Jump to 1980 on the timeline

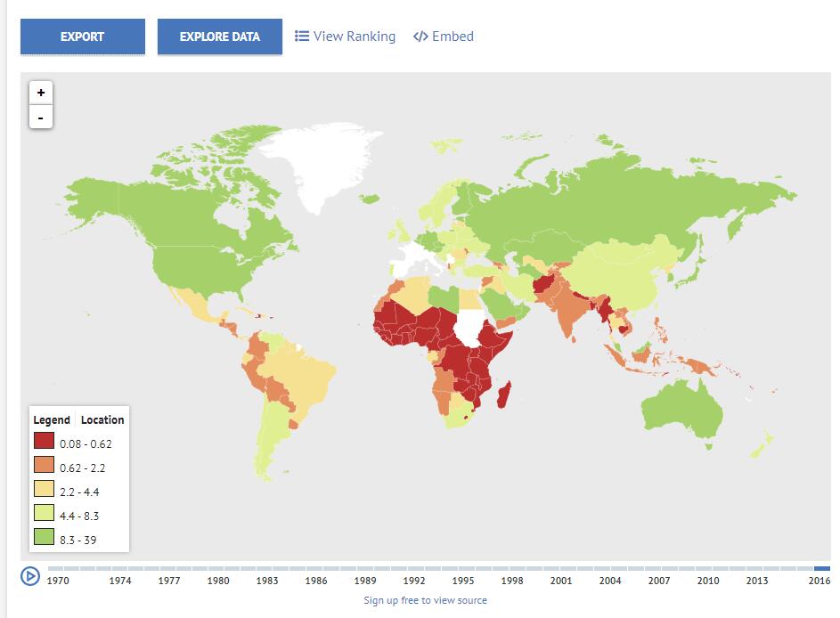[x=218, y=581]
